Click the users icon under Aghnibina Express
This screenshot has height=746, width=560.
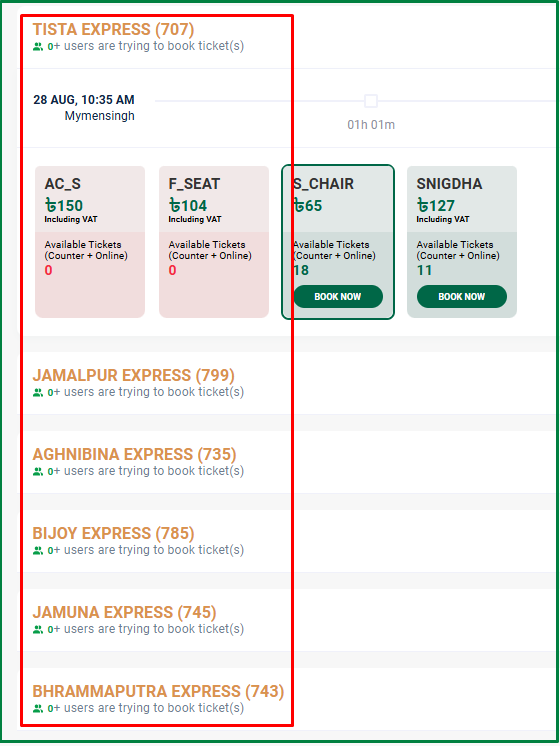38,471
